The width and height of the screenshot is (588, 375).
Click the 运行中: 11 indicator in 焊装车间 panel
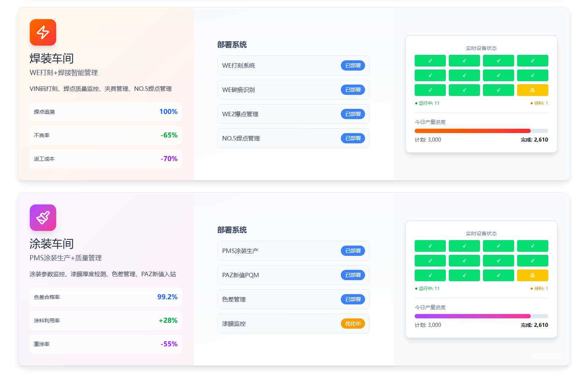click(427, 103)
